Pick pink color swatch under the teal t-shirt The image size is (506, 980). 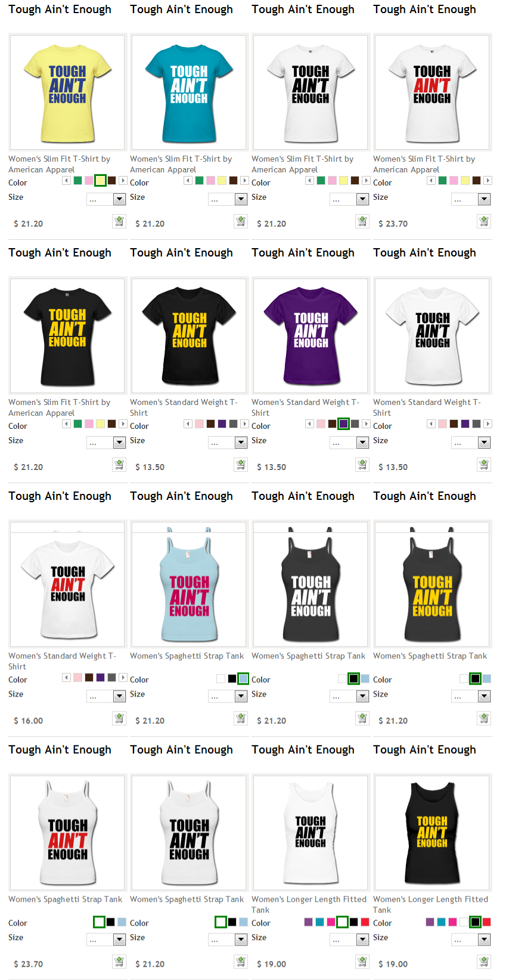coord(210,180)
